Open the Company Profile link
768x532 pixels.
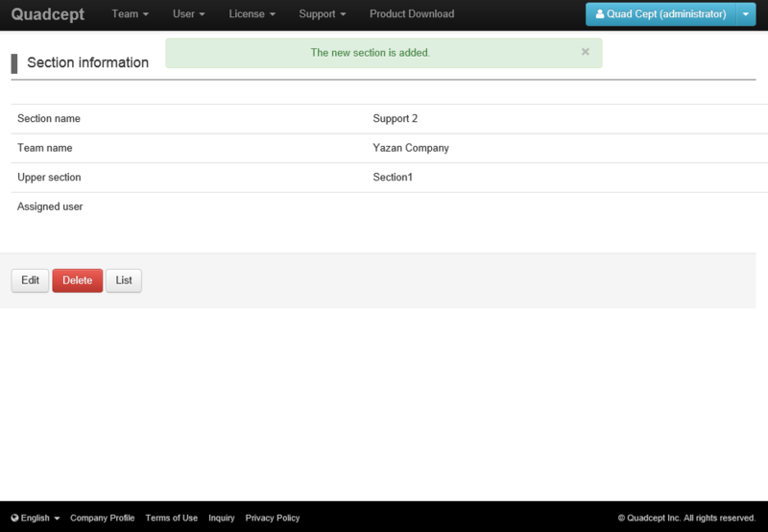[102, 518]
